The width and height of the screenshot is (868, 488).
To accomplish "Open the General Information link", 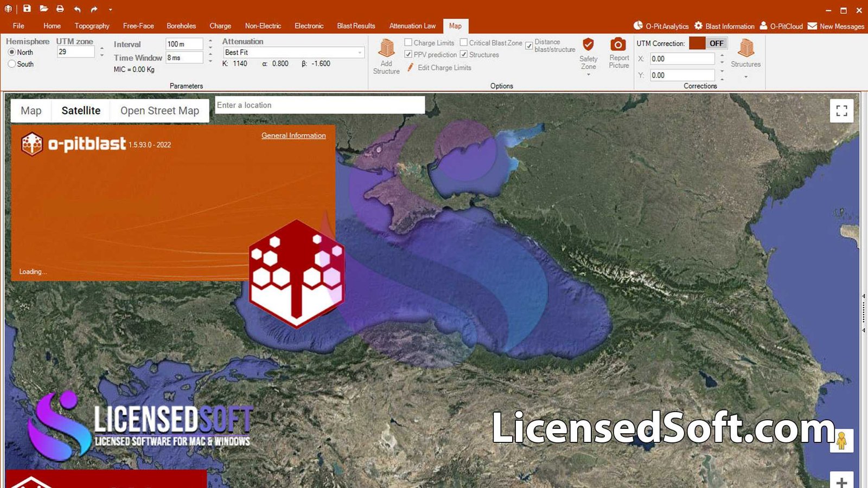I will pyautogui.click(x=293, y=136).
